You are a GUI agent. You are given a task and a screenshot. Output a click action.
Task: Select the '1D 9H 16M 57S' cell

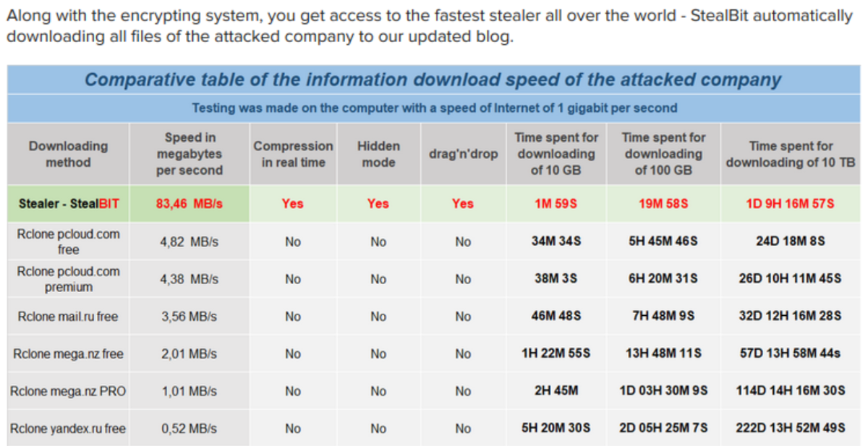790,204
